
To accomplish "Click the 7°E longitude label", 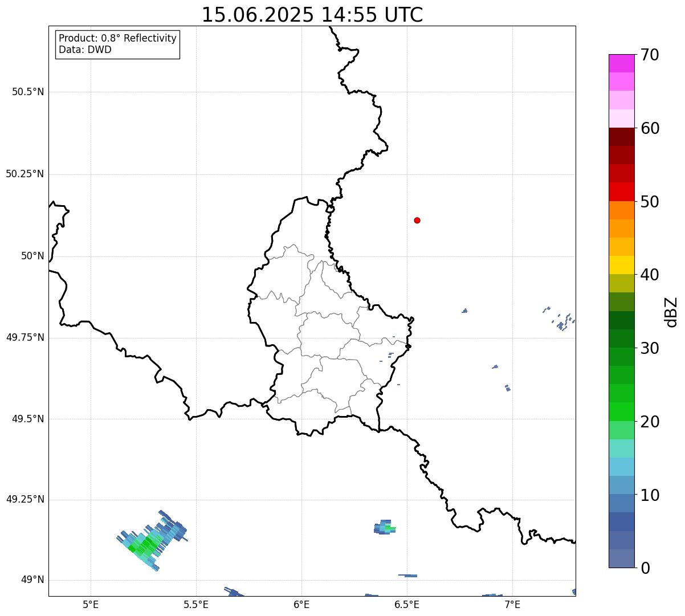I will click(x=512, y=604).
